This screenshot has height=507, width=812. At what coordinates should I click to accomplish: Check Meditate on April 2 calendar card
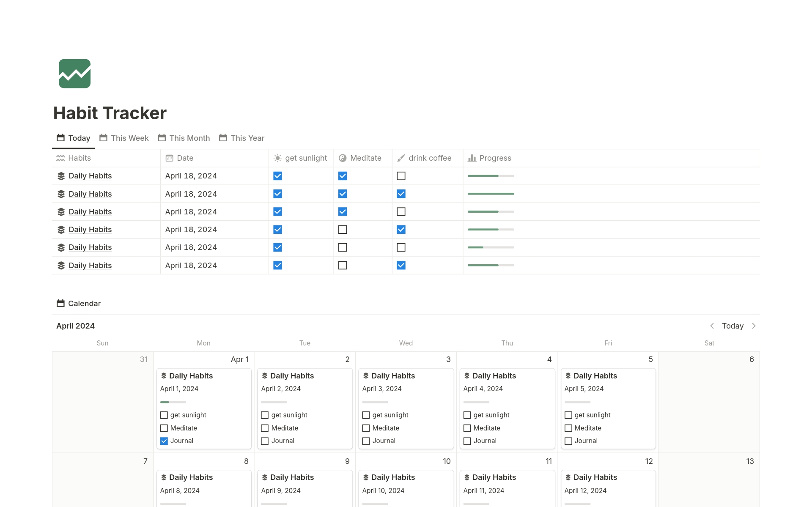[x=265, y=428]
